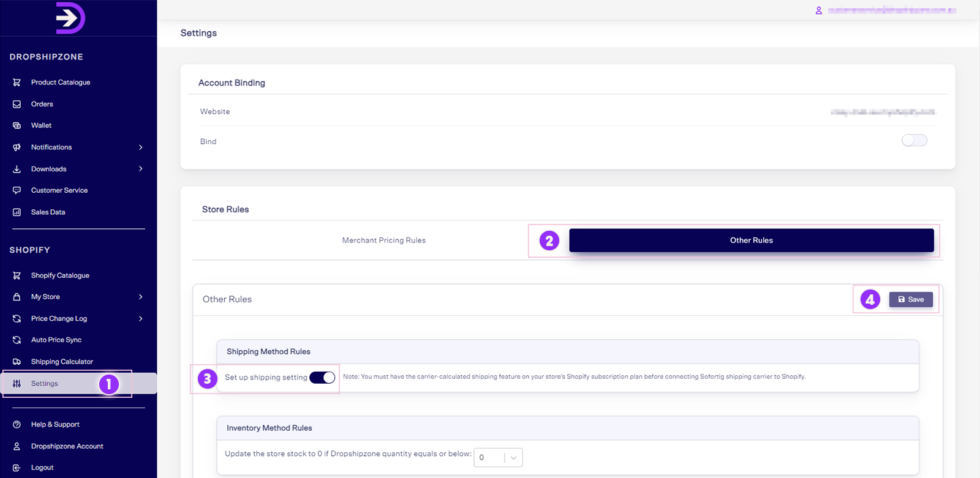Click the user profile icon at top

point(819,10)
